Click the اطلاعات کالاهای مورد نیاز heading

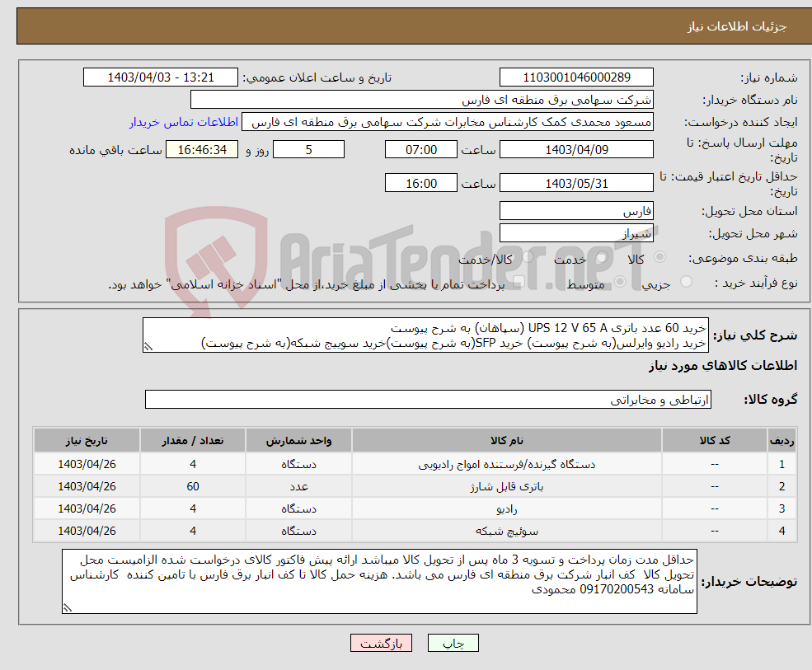click(x=722, y=366)
